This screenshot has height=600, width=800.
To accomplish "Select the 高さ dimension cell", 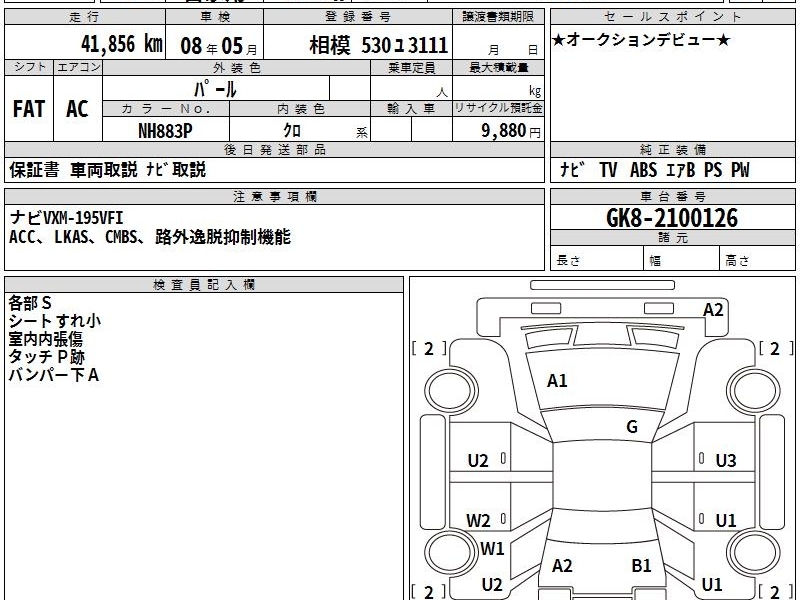I will (x=757, y=260).
